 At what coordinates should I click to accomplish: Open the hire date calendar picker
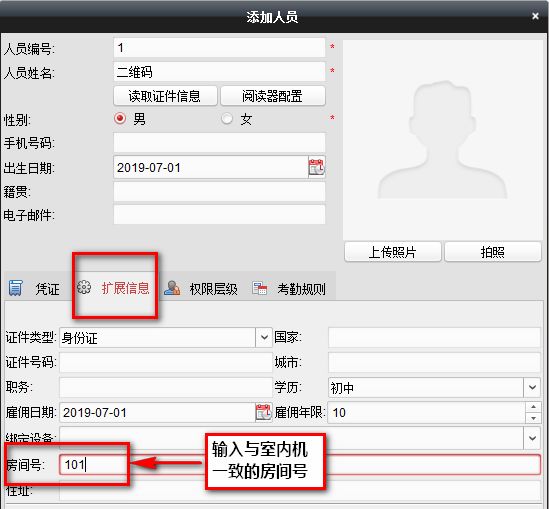pyautogui.click(x=263, y=412)
